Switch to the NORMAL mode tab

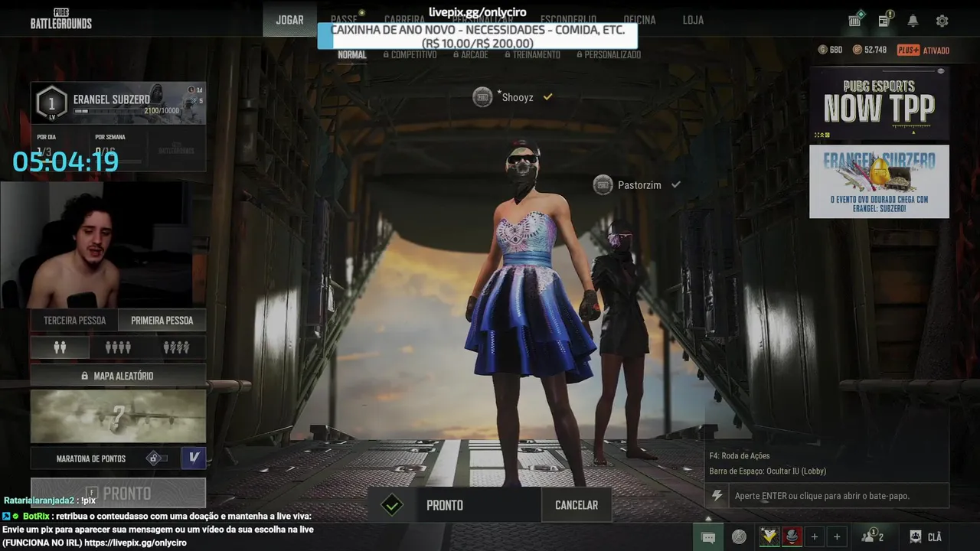point(352,55)
